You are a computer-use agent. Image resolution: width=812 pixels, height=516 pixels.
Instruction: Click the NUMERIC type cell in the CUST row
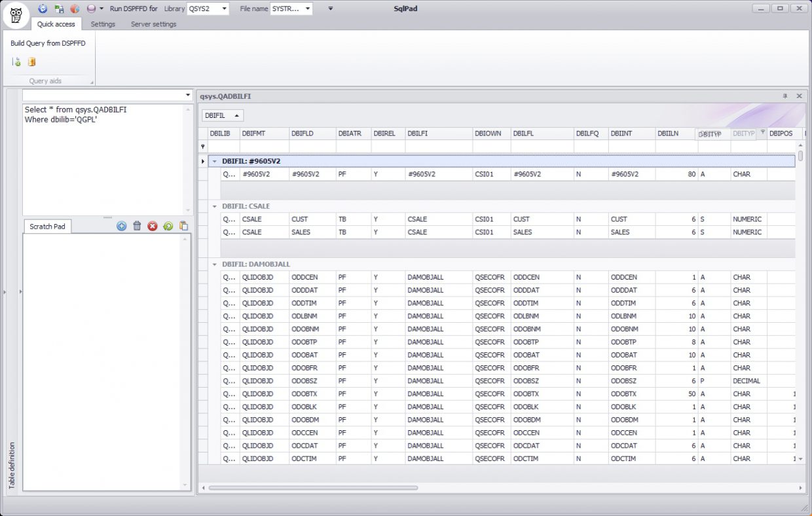[x=749, y=219]
